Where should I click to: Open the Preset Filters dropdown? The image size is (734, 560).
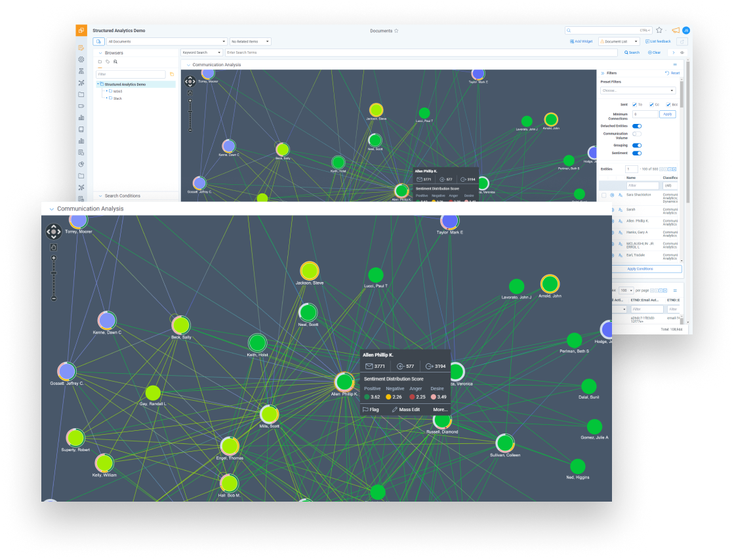pos(638,90)
